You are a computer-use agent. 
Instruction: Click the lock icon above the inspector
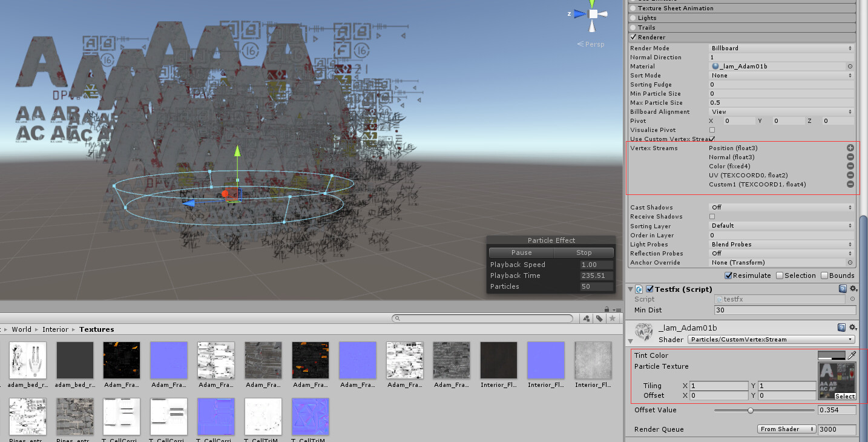click(x=607, y=308)
